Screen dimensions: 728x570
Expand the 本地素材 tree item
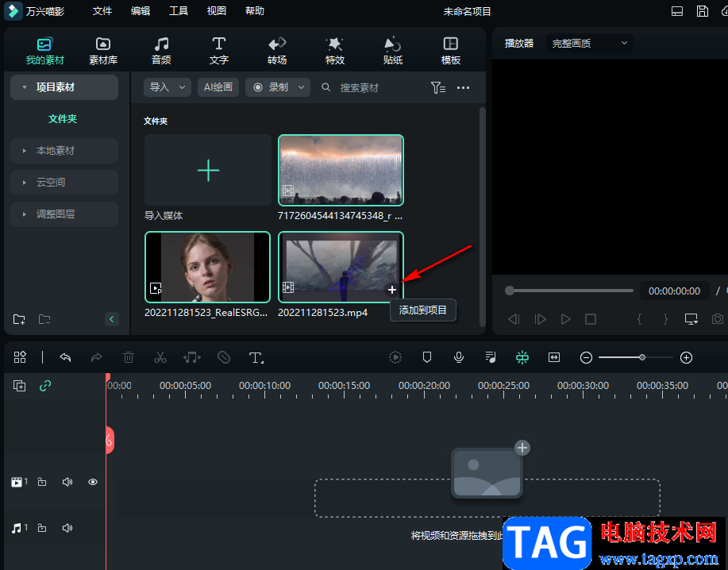click(25, 151)
